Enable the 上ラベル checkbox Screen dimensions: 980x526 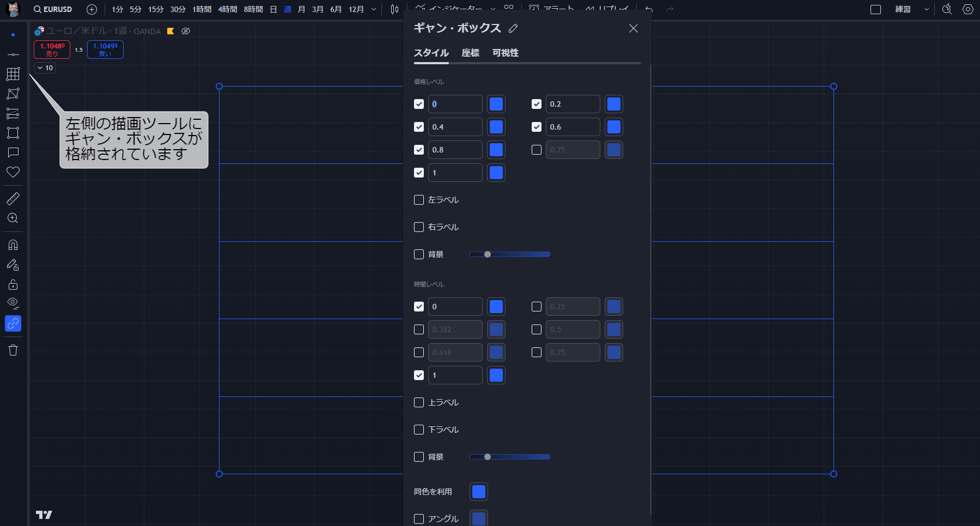click(419, 402)
